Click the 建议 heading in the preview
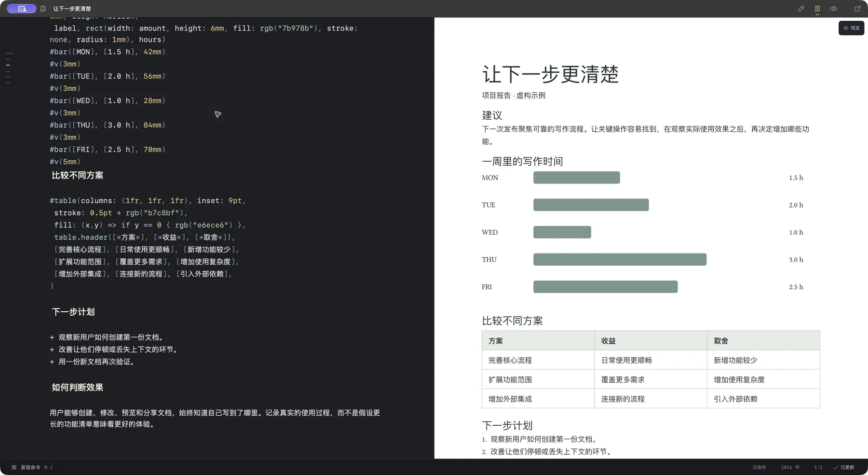The height and width of the screenshot is (475, 868). [x=492, y=115]
